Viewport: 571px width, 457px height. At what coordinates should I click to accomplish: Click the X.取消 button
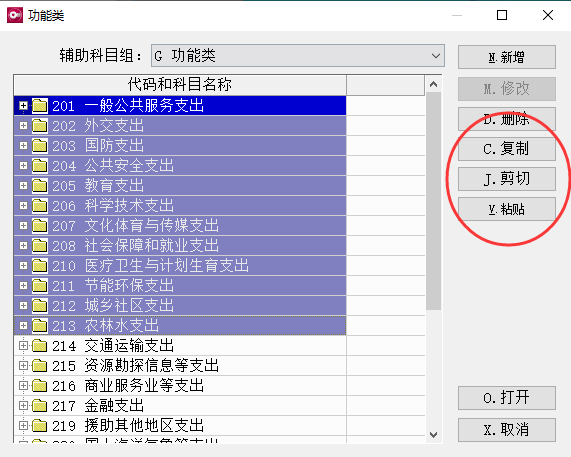(507, 430)
